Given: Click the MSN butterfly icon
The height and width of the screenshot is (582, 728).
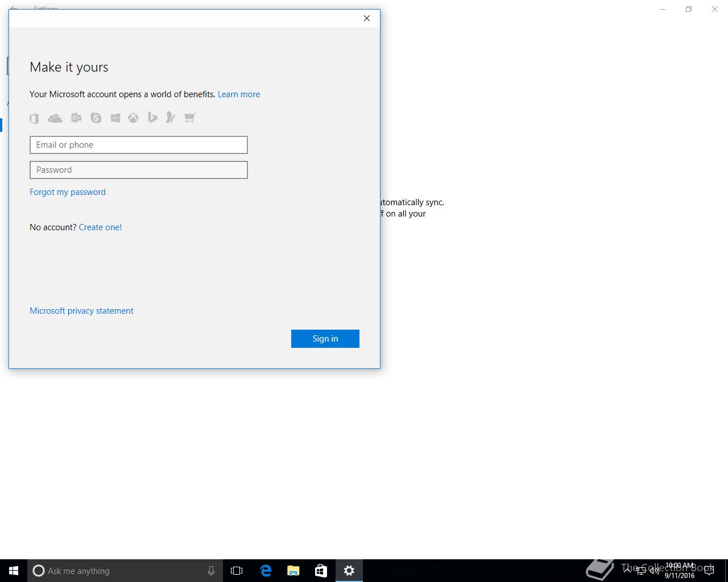Looking at the screenshot, I should tap(170, 118).
